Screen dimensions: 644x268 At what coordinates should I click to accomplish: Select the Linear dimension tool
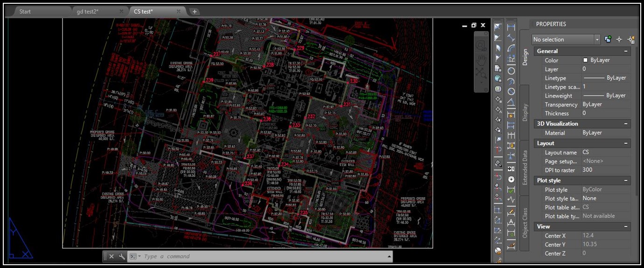pos(511,27)
